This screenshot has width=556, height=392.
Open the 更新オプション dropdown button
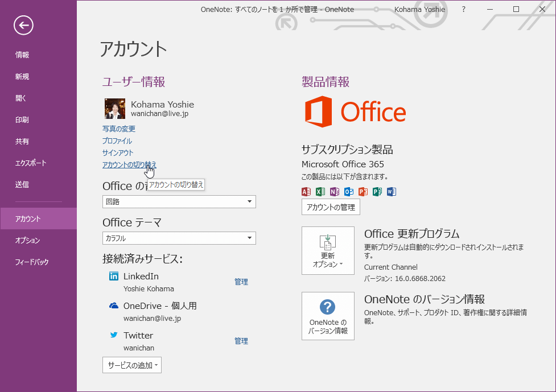point(328,250)
